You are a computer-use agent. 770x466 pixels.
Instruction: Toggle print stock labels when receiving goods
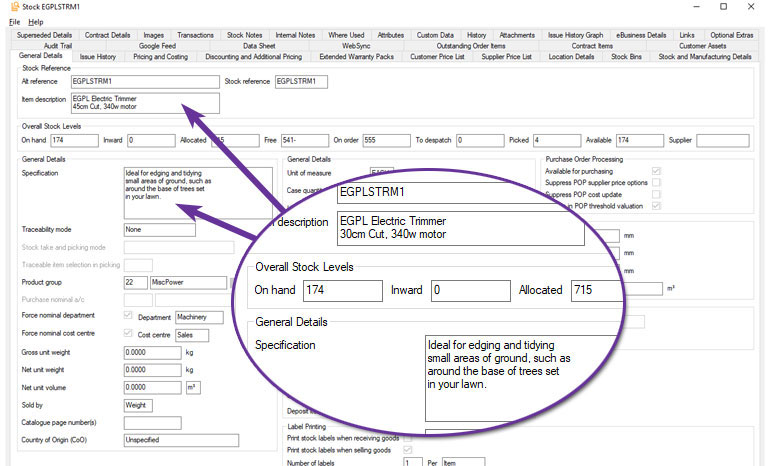click(407, 438)
